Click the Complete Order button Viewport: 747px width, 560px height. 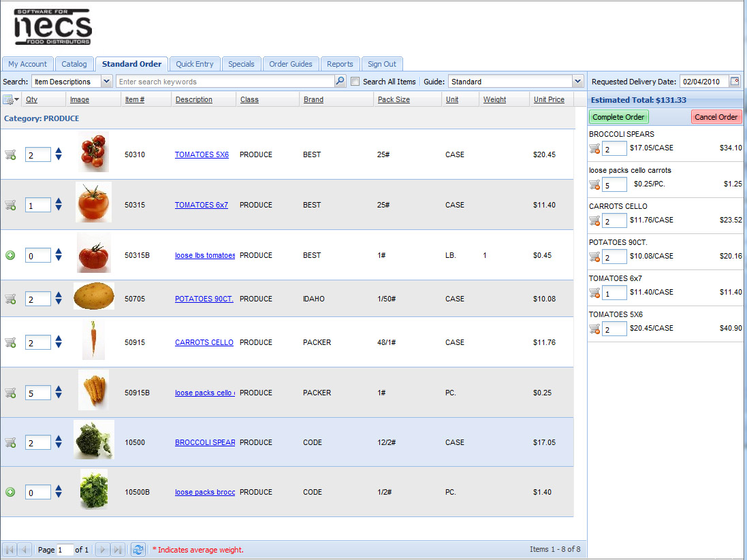618,117
